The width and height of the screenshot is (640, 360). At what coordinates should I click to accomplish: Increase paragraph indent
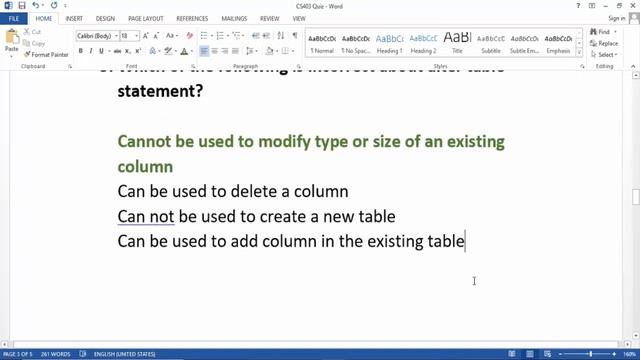266,36
